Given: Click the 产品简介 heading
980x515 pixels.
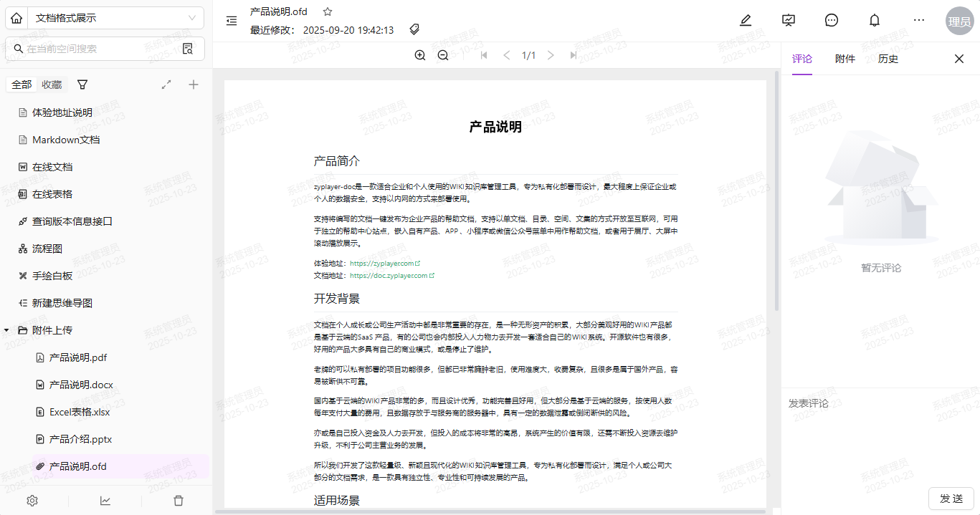Looking at the screenshot, I should click(x=337, y=161).
